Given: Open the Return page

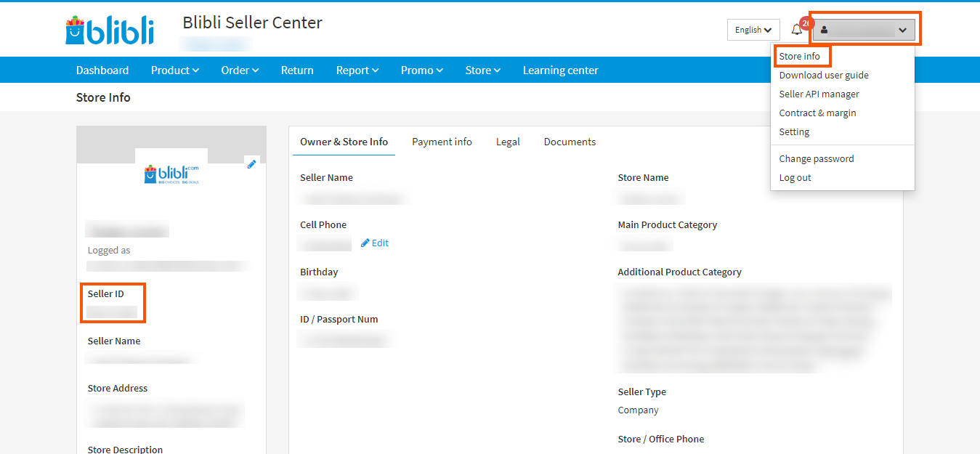Looking at the screenshot, I should point(297,70).
